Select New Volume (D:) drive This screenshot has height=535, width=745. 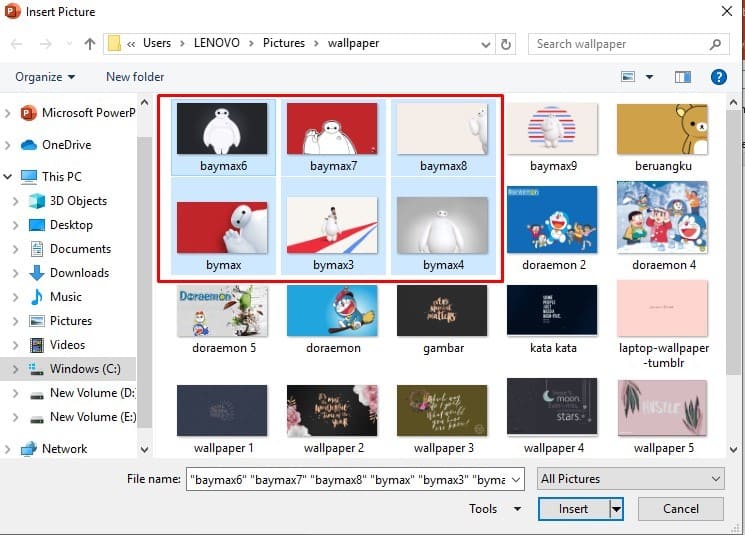pos(82,393)
